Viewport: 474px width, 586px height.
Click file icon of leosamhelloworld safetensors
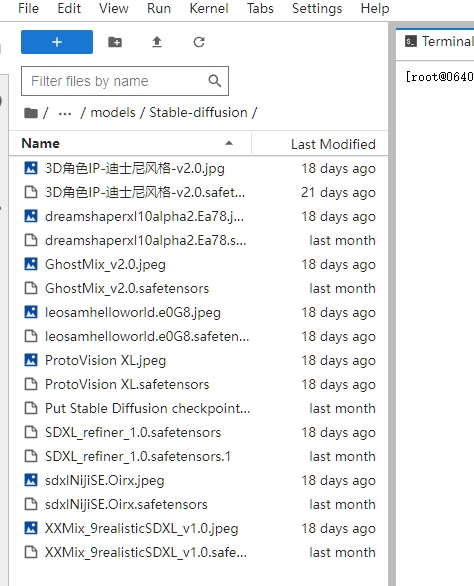pos(31,336)
